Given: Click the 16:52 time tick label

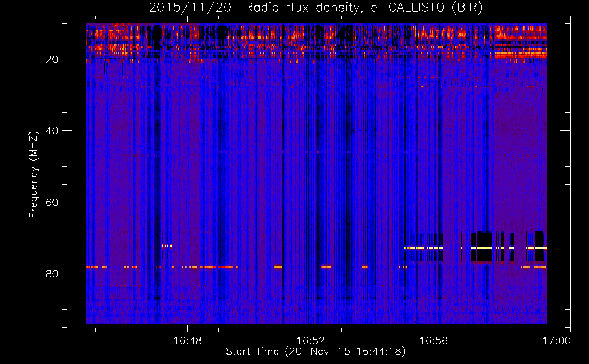Looking at the screenshot, I should pos(311,341).
